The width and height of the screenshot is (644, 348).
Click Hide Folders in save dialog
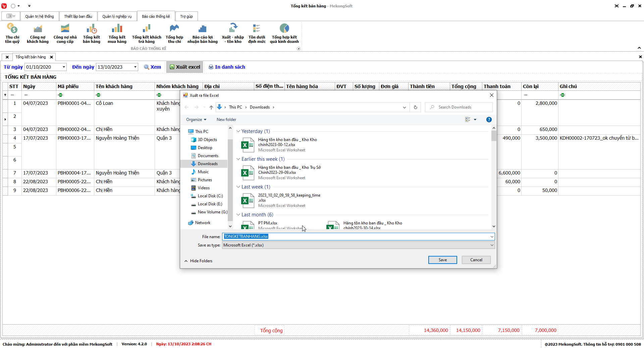click(198, 261)
